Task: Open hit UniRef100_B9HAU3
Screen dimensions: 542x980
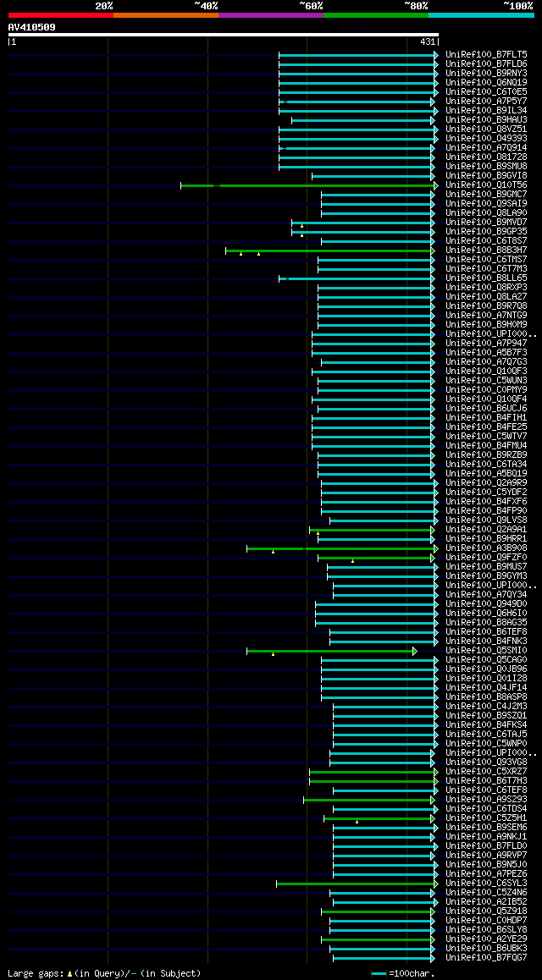Action: click(486, 120)
